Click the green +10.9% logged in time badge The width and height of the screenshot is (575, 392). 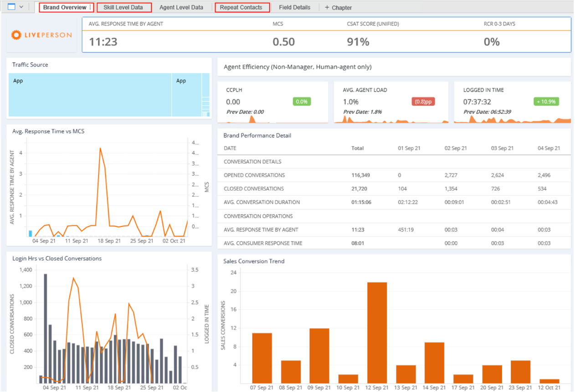(x=546, y=102)
